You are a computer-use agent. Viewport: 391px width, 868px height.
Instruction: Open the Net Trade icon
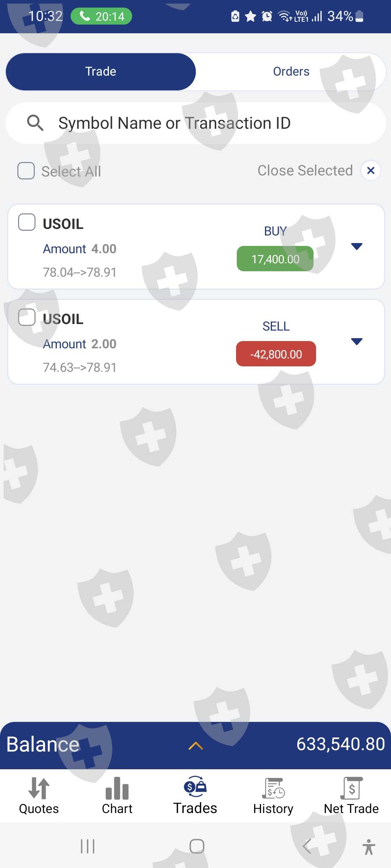(351, 788)
